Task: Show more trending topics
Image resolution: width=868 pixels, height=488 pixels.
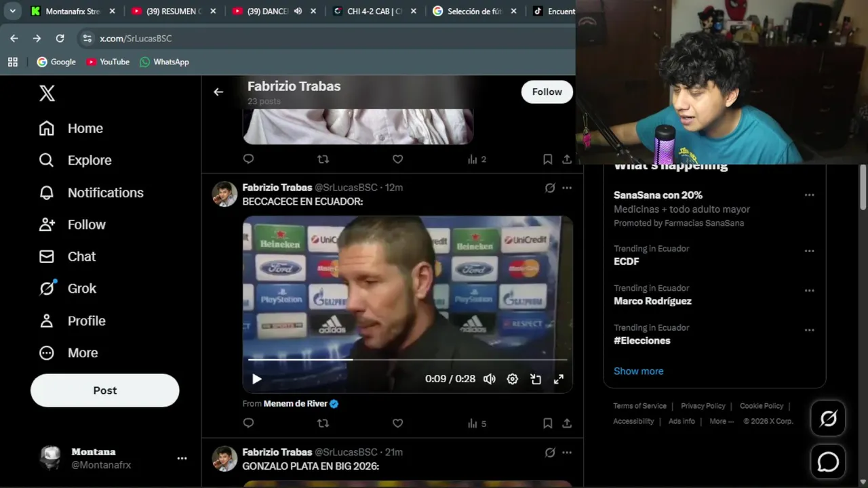Action: click(x=639, y=371)
